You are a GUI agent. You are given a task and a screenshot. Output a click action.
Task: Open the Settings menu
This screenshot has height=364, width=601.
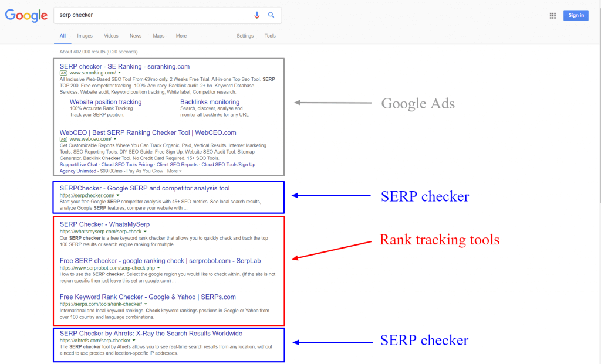[245, 36]
